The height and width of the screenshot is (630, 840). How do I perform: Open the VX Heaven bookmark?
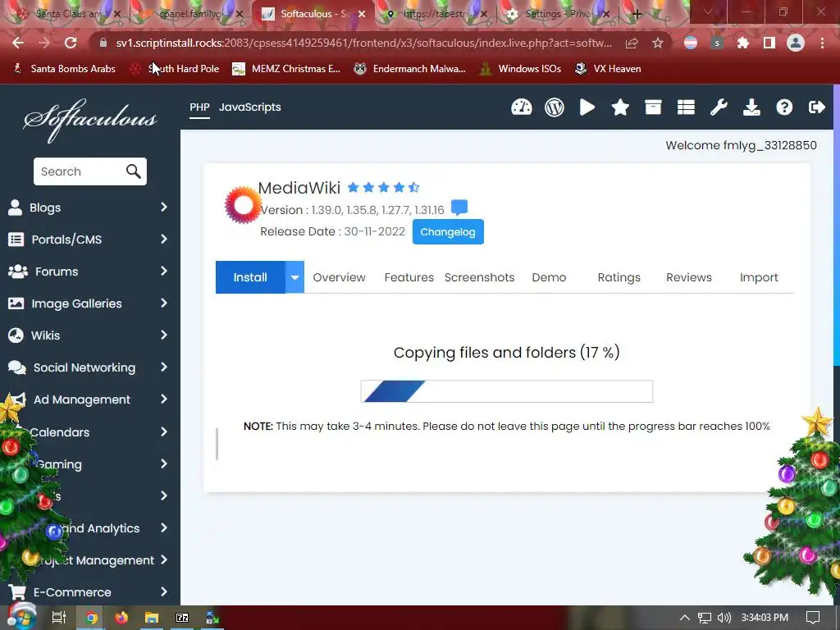(x=608, y=69)
